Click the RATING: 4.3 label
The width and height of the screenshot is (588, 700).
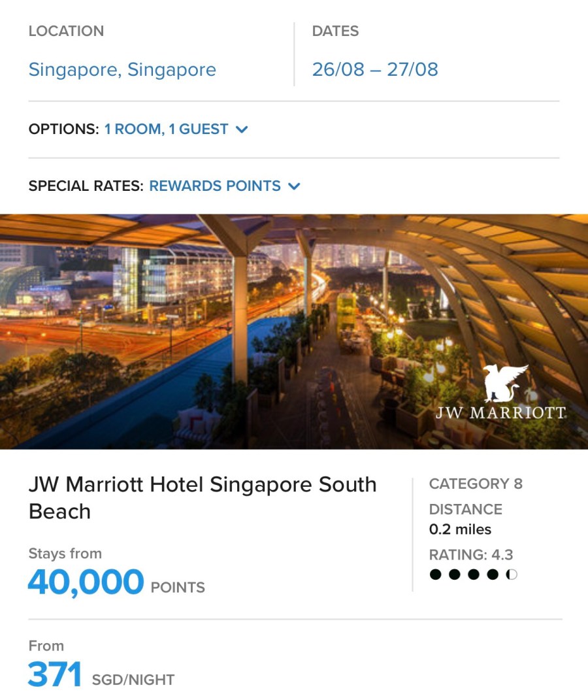(471, 555)
